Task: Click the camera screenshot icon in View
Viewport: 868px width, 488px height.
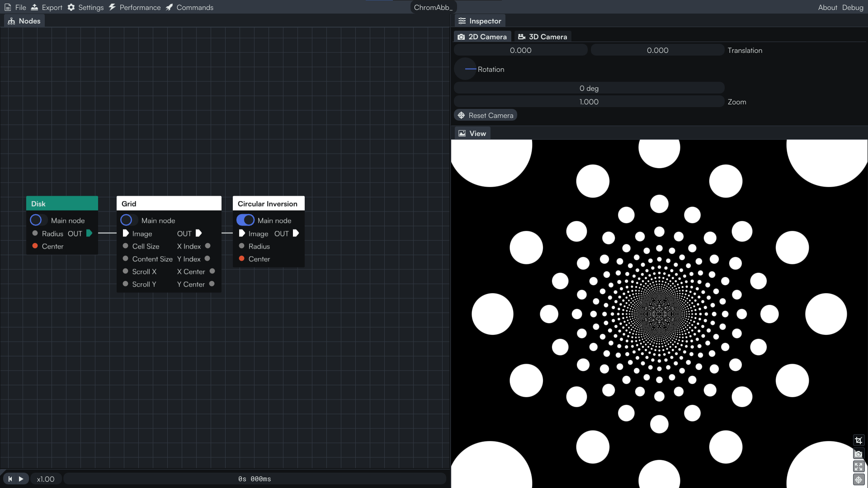Action: point(859,454)
